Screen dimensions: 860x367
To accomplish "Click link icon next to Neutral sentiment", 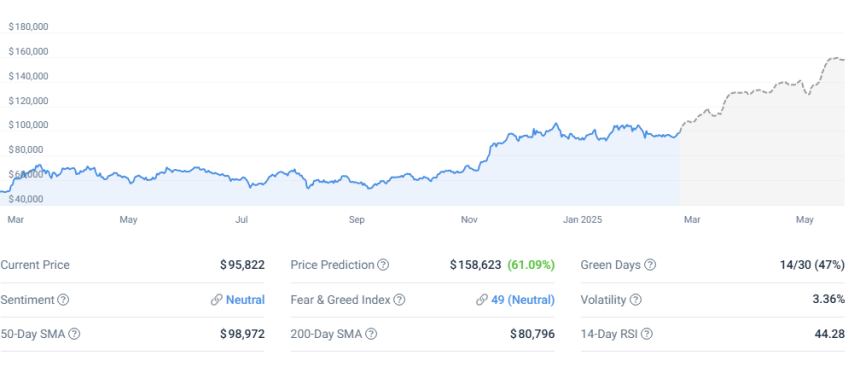I will coord(217,300).
